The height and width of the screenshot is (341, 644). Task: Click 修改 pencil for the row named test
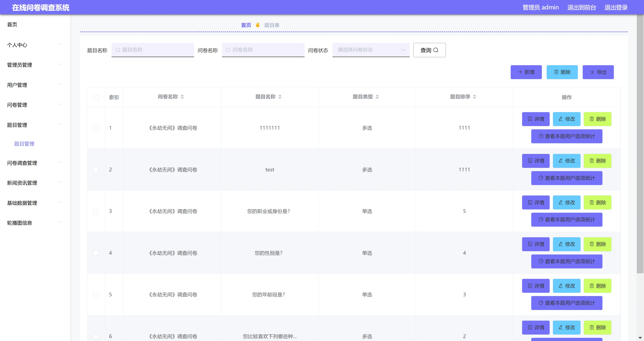pos(561,161)
